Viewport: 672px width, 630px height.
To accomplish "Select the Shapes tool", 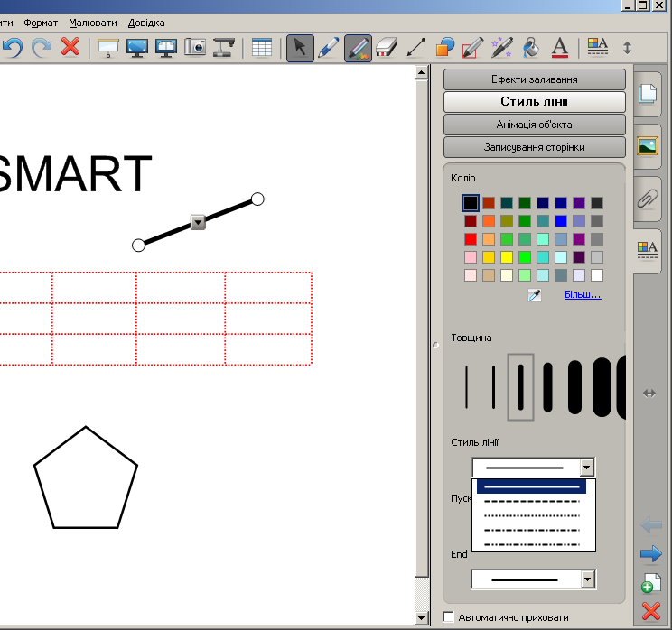I will 445,47.
